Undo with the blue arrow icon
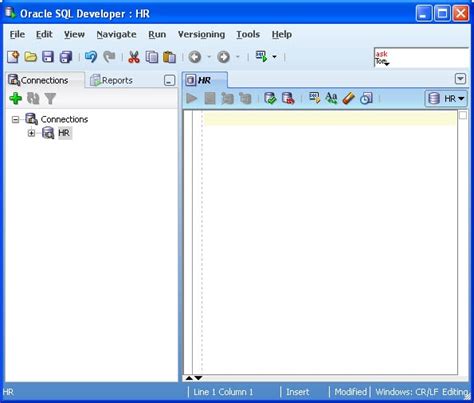 [91, 57]
